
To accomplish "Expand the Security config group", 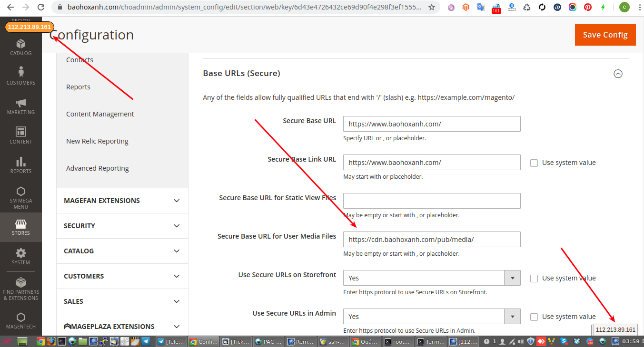I will (122, 226).
